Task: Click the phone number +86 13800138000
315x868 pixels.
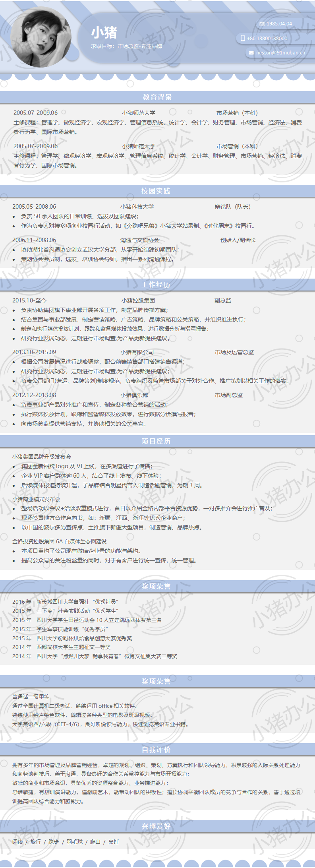Action: tap(267, 39)
